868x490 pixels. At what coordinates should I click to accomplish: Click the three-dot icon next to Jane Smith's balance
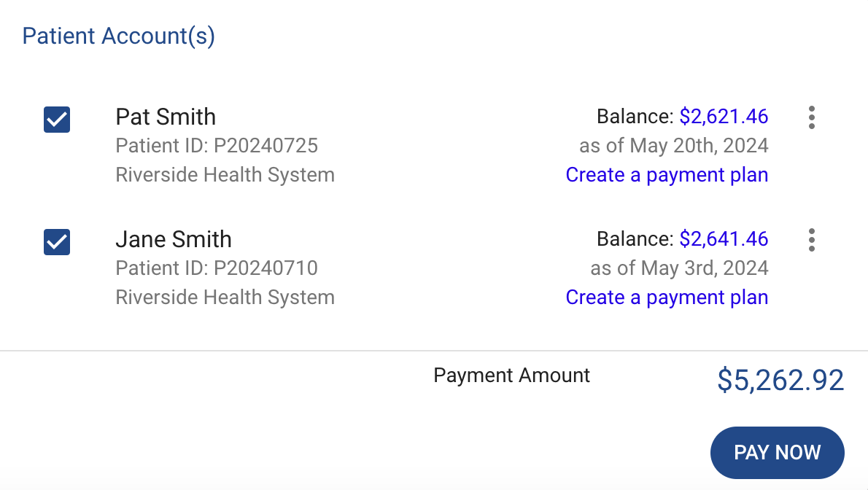811,240
